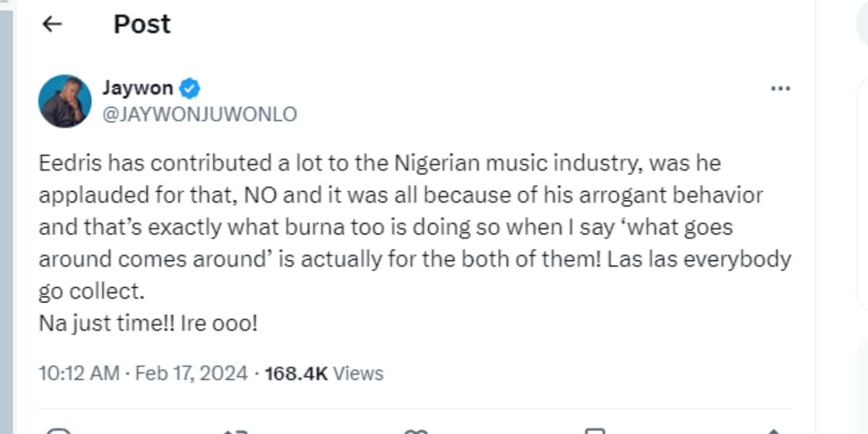This screenshot has height=434, width=868.
Task: Click the 'Na just time!! Ire ooo!' line
Action: coord(148,323)
